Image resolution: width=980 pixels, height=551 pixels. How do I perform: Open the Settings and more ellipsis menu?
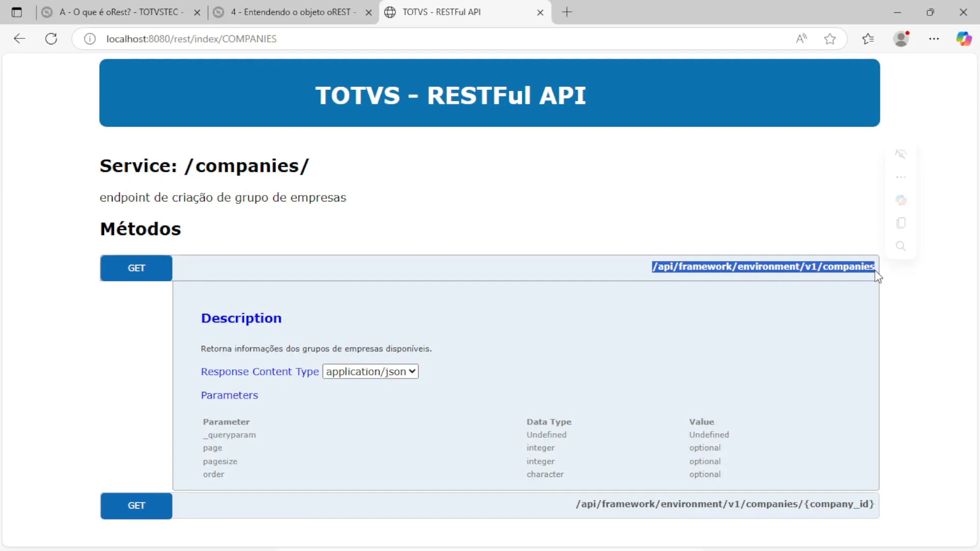934,38
